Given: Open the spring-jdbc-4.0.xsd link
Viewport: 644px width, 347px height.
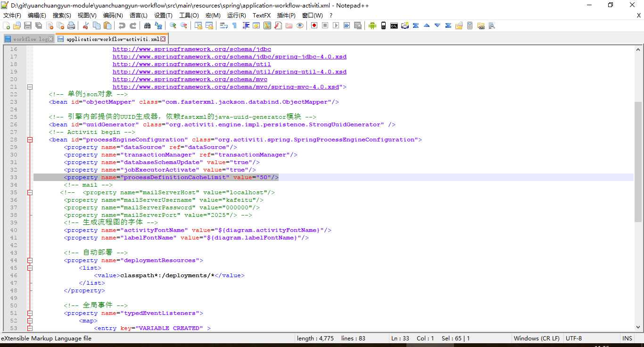Looking at the screenshot, I should coord(229,57).
